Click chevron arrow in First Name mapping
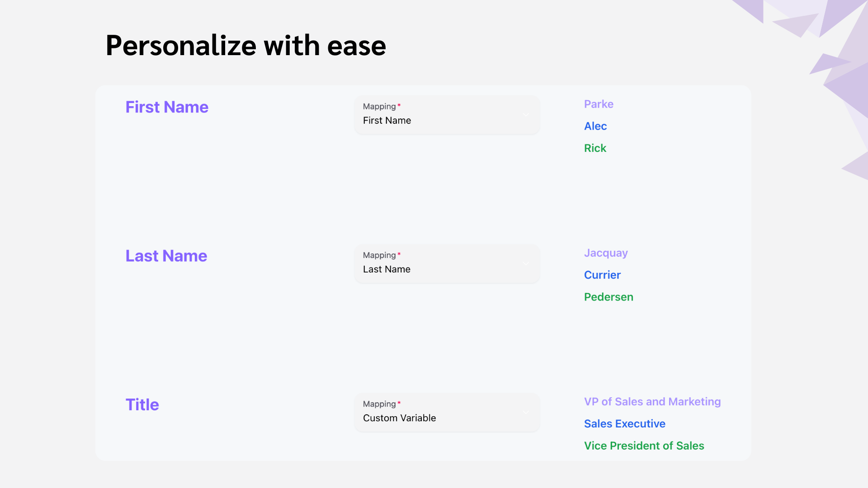 (x=526, y=115)
